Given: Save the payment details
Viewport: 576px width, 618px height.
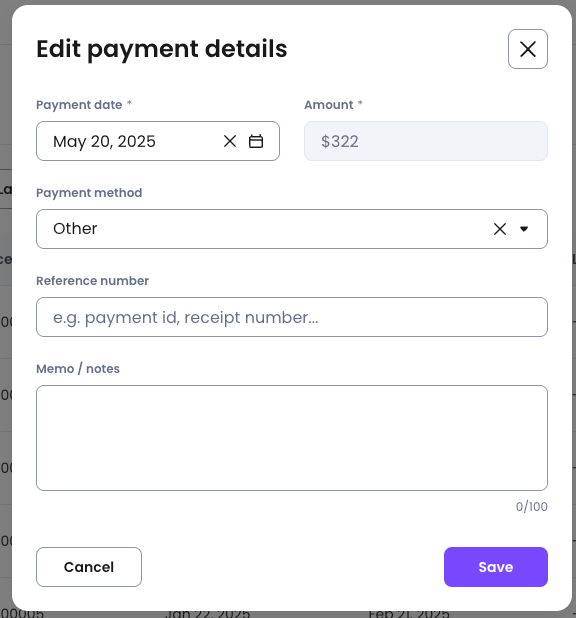Looking at the screenshot, I should [x=496, y=567].
